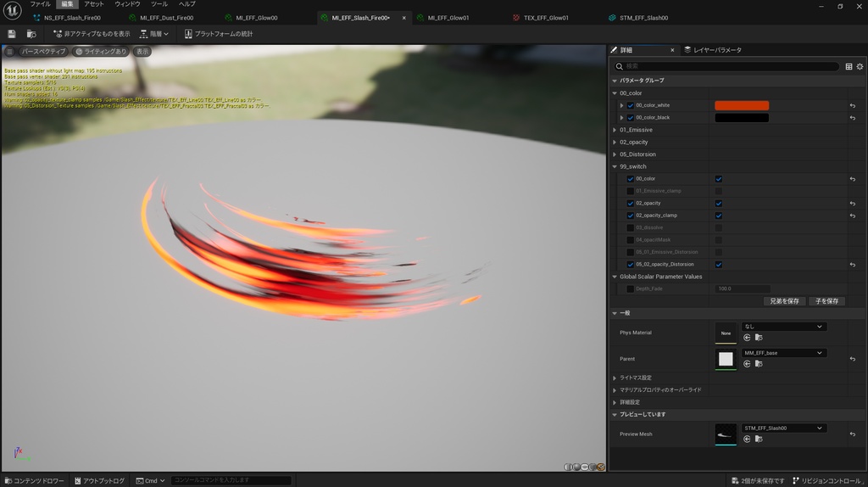
Task: Reset the 02_opacity_clamp switch to default
Action: point(853,216)
